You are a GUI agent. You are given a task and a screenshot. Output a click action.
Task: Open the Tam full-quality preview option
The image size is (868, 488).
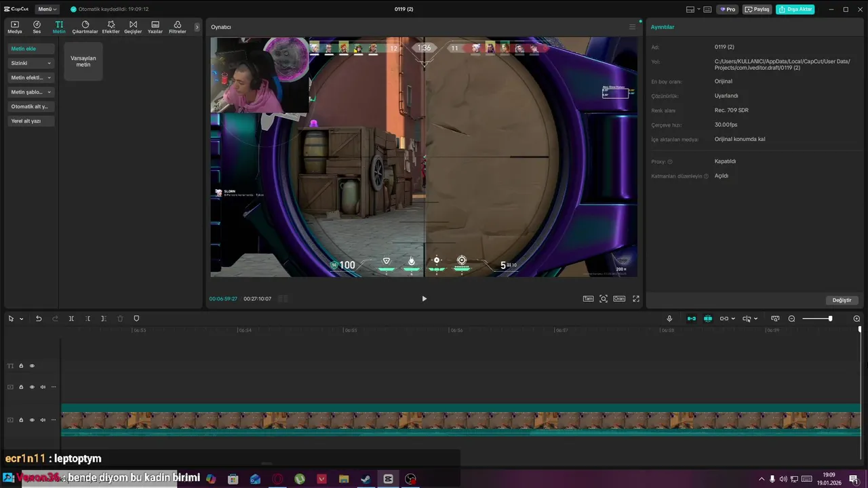click(x=589, y=299)
